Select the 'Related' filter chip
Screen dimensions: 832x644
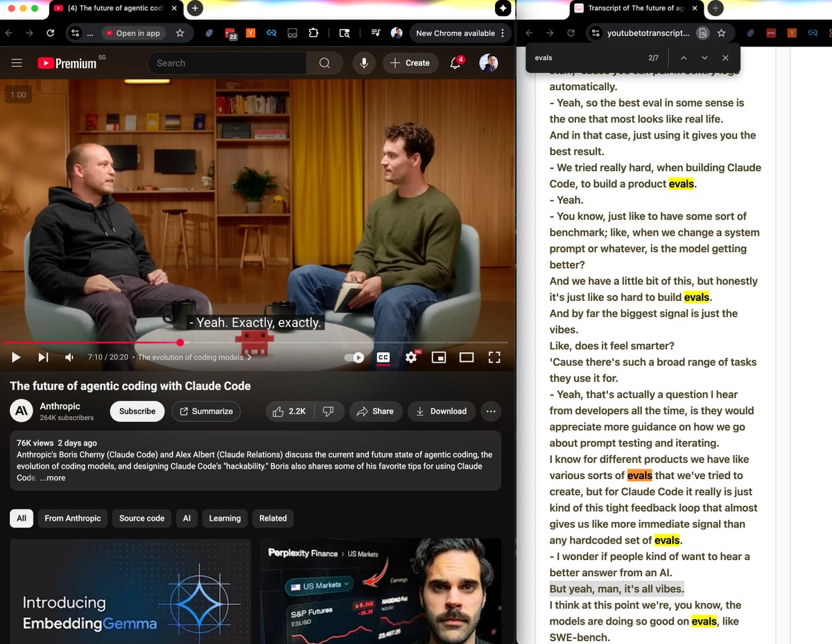pos(273,518)
